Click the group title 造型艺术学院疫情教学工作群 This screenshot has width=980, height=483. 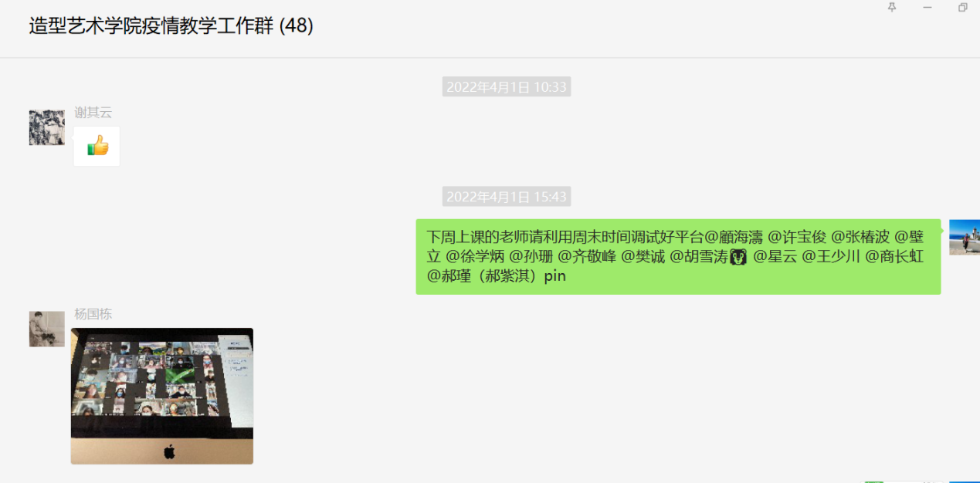[x=151, y=25]
